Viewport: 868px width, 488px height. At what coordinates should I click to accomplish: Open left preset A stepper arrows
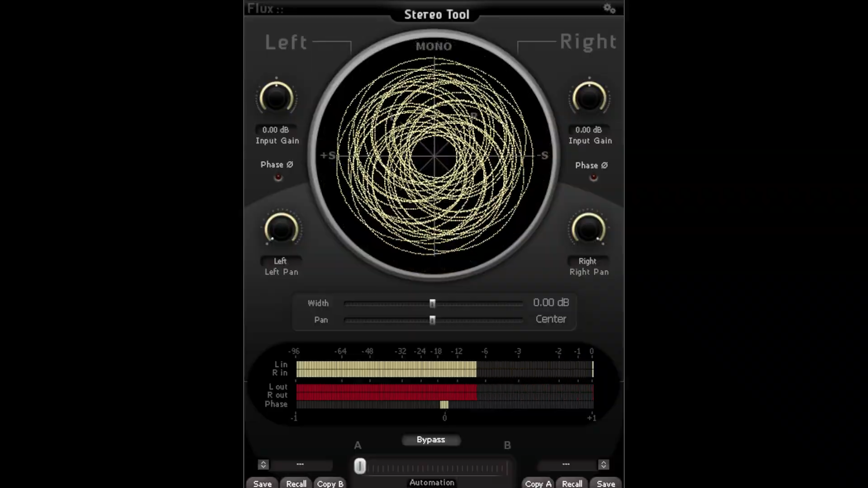pyautogui.click(x=263, y=465)
